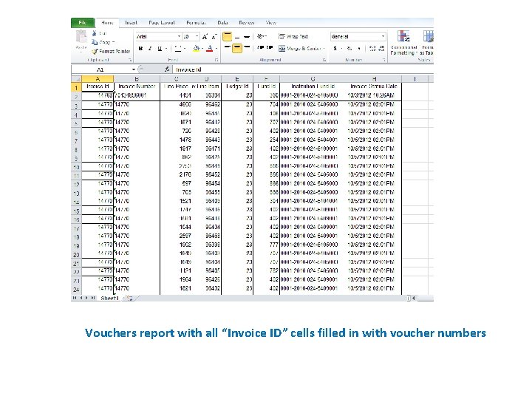The image size is (532, 399).
Task: Toggle Center horizontal alignment
Action: tap(237, 48)
